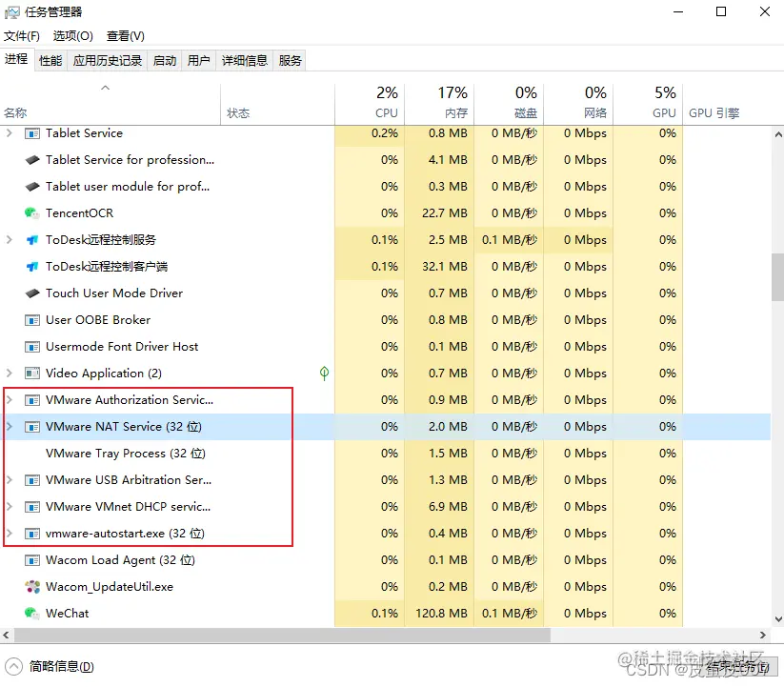784x687 pixels.
Task: Click the vmware-autostart.exe icon
Action: [32, 534]
